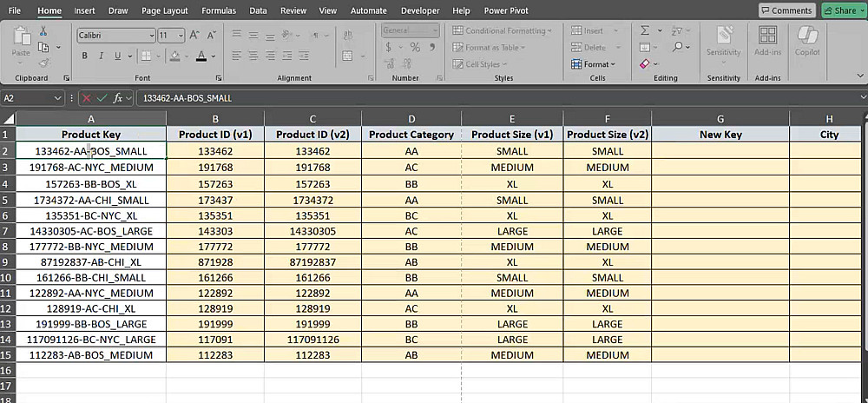Screen dimensions: 868x403
Task: Click the AutoSum sigma icon
Action: 645,30
